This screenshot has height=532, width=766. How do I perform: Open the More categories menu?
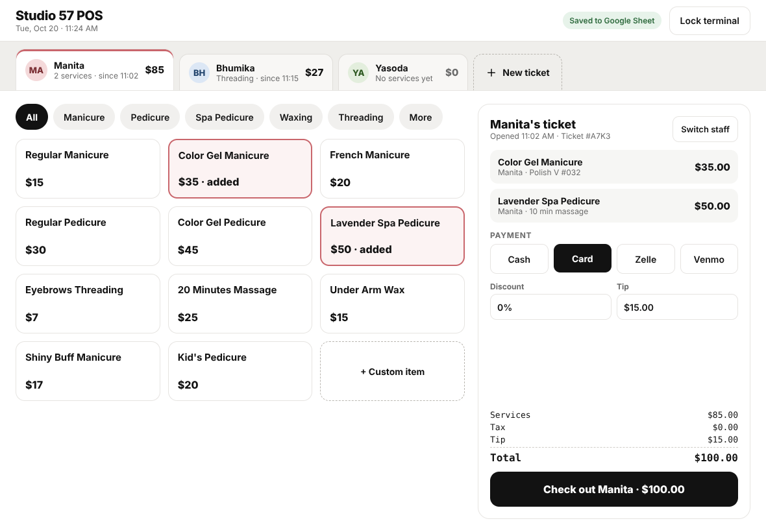pyautogui.click(x=421, y=117)
